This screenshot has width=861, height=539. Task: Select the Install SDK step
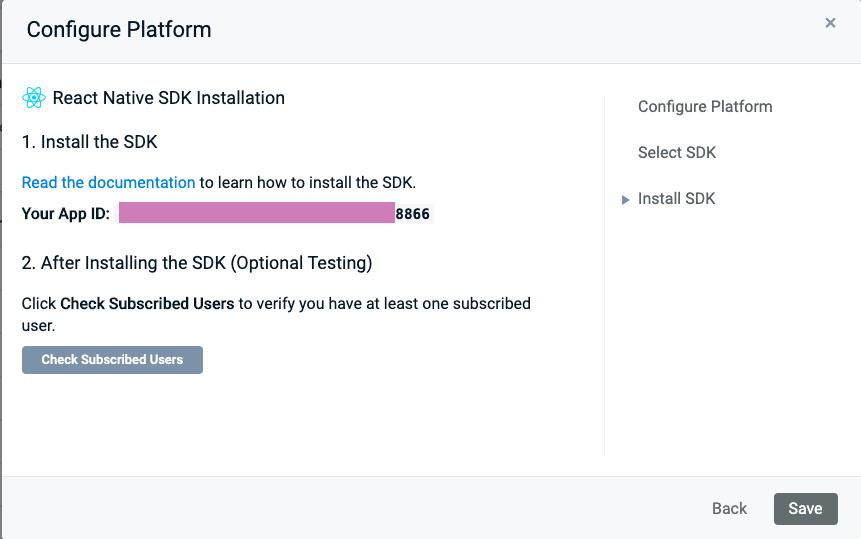coord(676,199)
